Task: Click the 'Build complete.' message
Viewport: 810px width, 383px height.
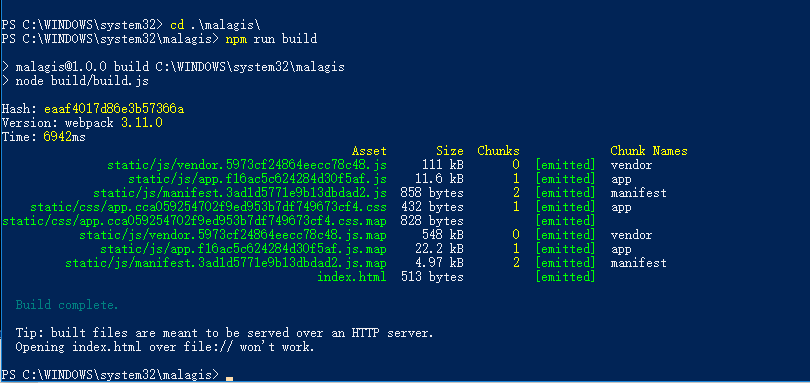Action: coord(67,304)
